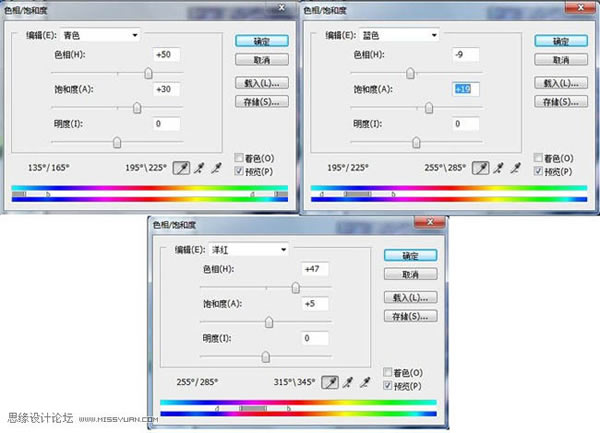The image size is (600, 433).
Task: Select add-to-sample eyedropper in Blue (蓝色) dialog
Action: coord(499,168)
